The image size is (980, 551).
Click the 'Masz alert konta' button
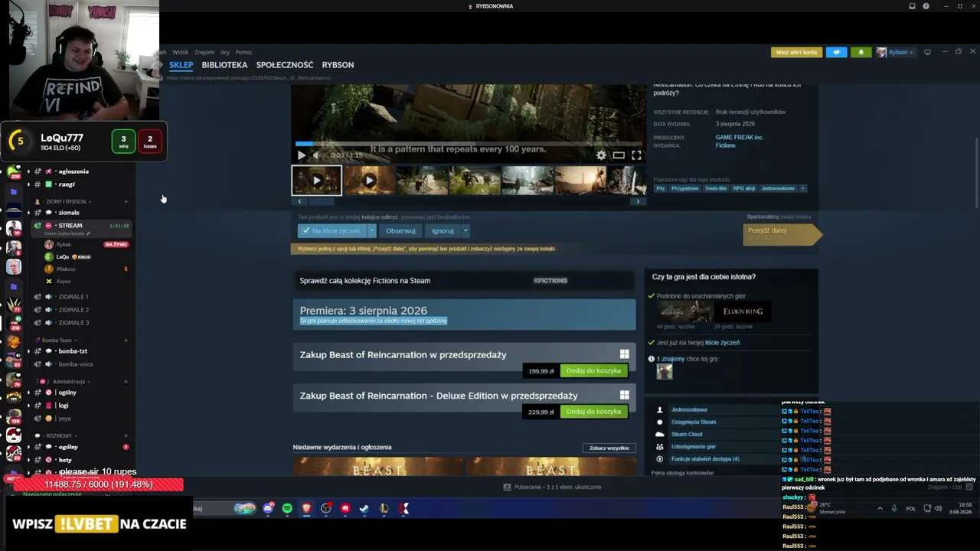click(x=796, y=52)
